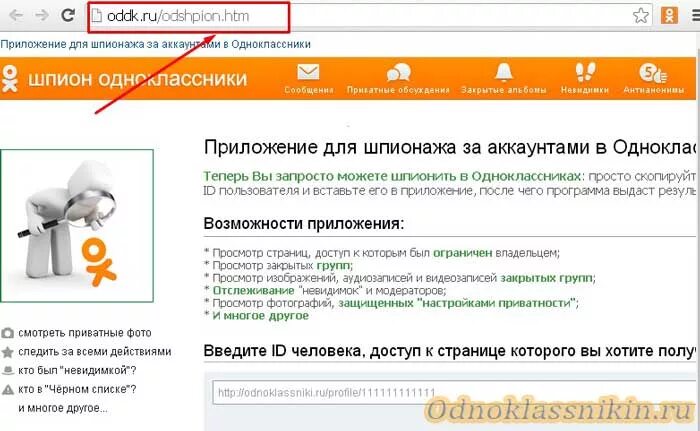Click the Odnoklassniki logo in the orange header
This screenshot has height=431, width=700.
(x=9, y=78)
